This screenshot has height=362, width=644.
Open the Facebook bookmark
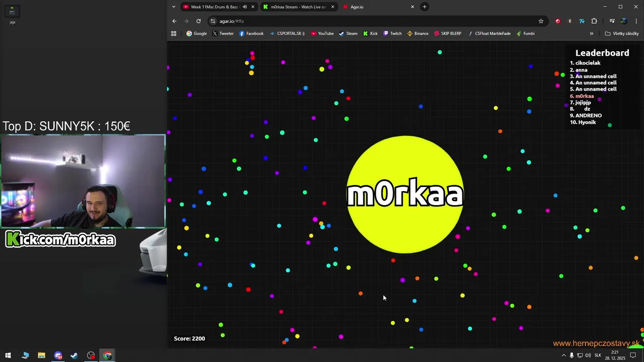[x=251, y=34]
